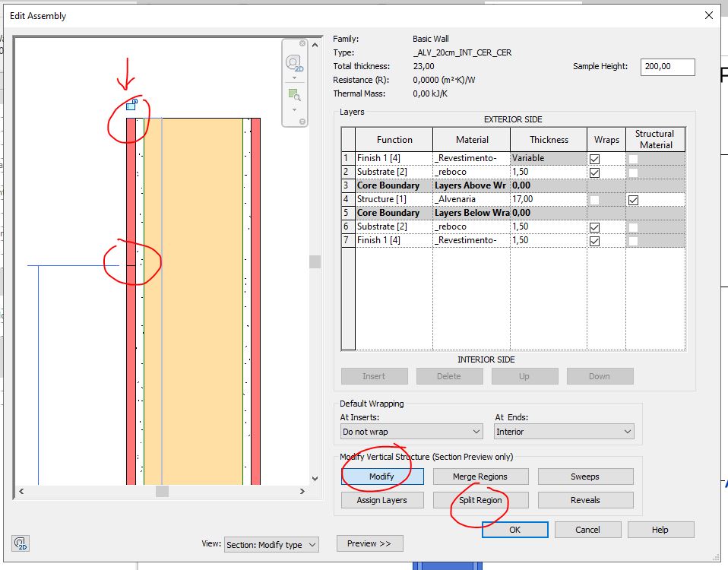Open the At Ends wrapping dropdown

564,432
